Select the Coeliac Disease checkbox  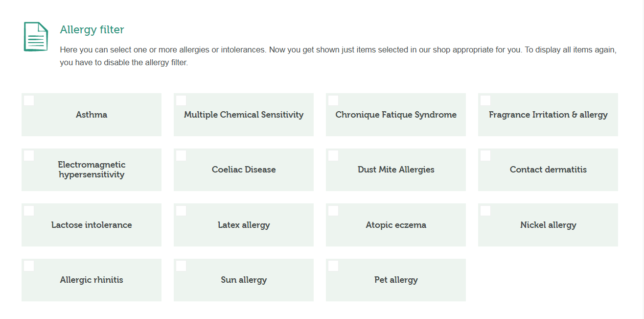click(181, 156)
